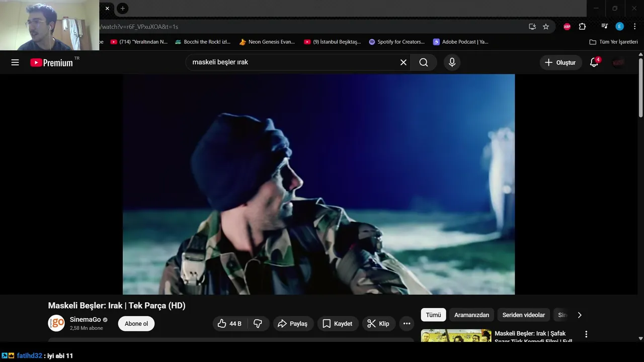Share the video via Paylaş

click(x=293, y=324)
